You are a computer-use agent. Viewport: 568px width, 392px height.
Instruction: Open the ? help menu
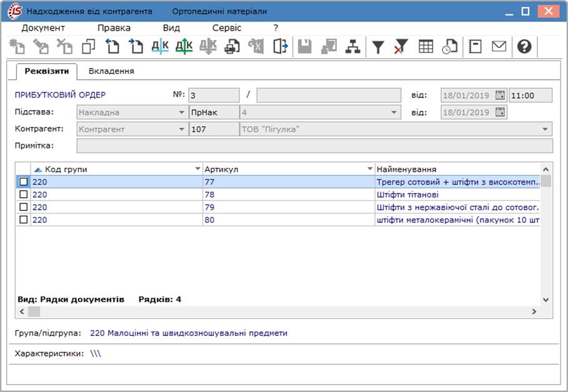(276, 28)
